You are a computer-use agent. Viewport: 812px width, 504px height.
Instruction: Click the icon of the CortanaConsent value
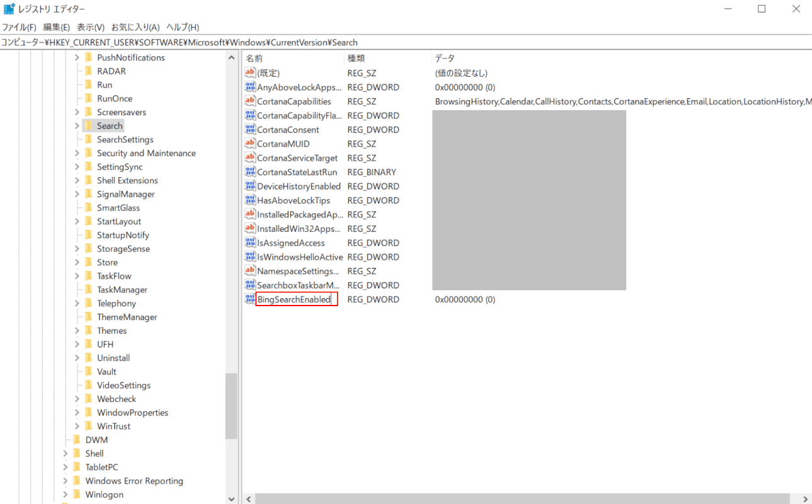tap(250, 130)
